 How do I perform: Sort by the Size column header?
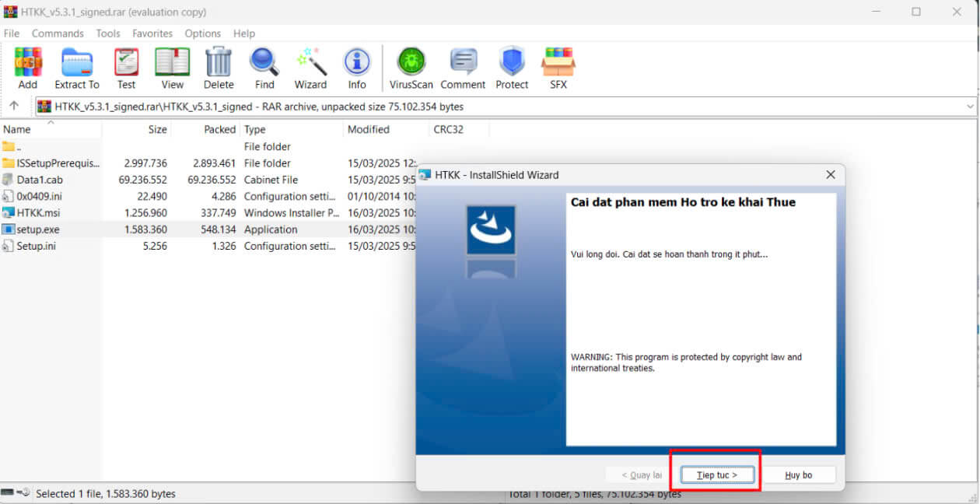coord(137,129)
